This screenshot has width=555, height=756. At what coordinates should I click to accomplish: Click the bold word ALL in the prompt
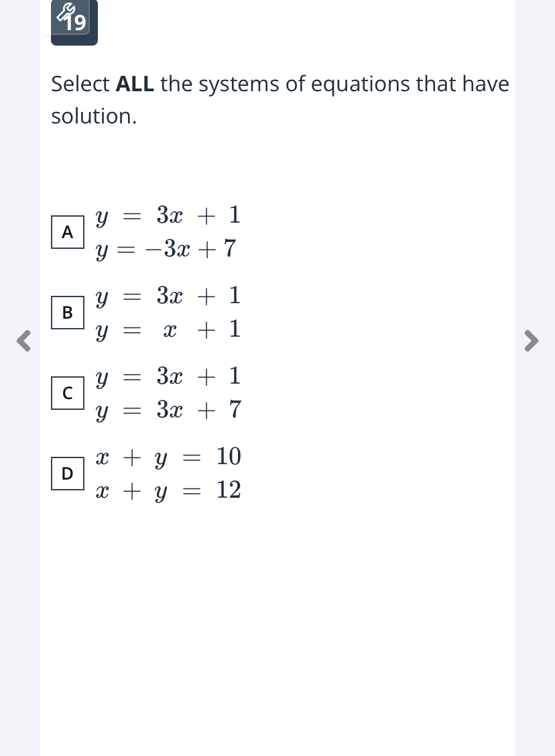[x=135, y=84]
